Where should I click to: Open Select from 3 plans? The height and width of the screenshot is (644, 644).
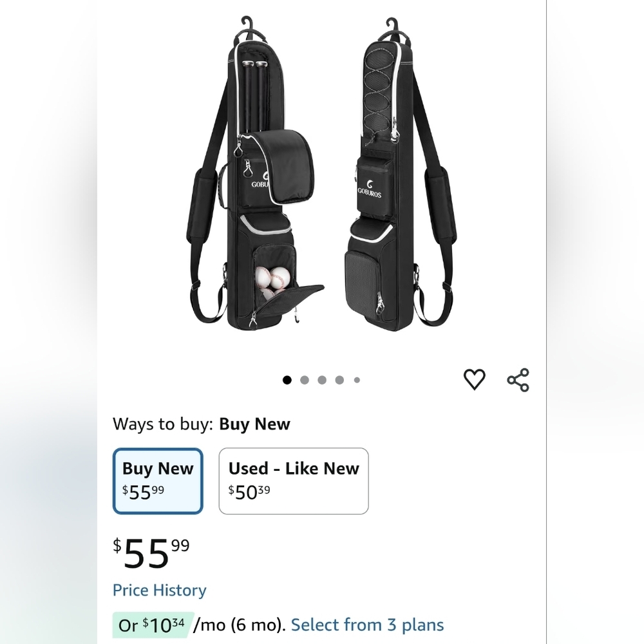[x=368, y=625]
